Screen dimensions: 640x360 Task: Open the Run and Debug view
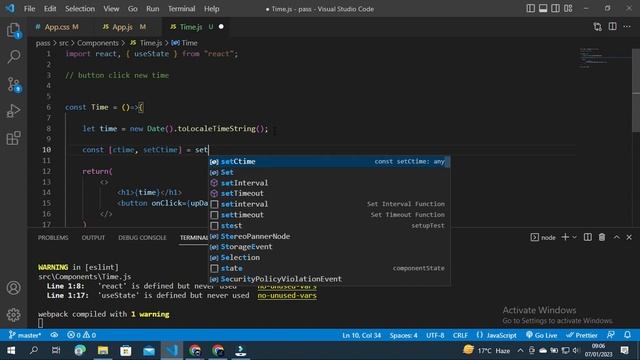[x=13, y=111]
